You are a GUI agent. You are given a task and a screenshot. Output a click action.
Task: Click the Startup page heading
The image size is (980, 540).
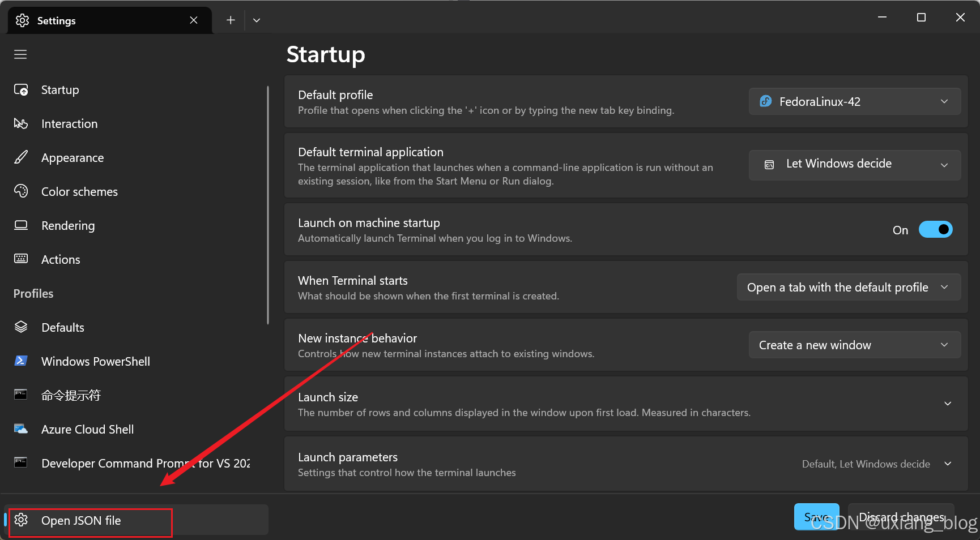coord(326,54)
